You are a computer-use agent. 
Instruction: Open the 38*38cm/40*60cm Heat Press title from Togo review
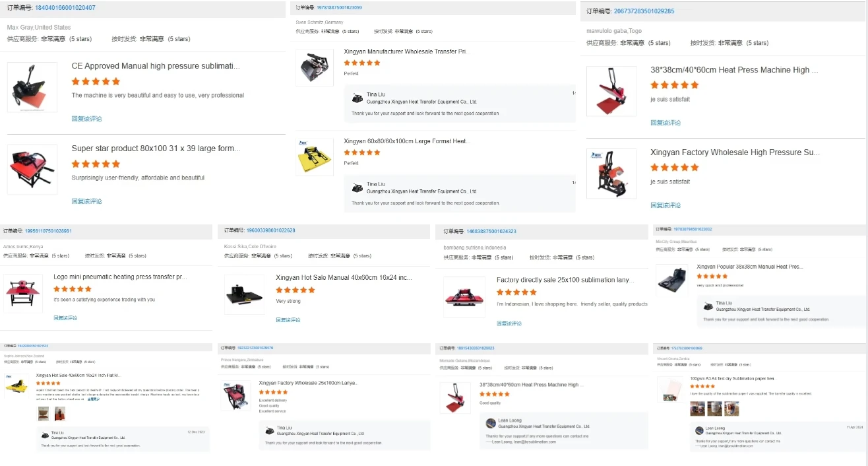pyautogui.click(x=733, y=70)
